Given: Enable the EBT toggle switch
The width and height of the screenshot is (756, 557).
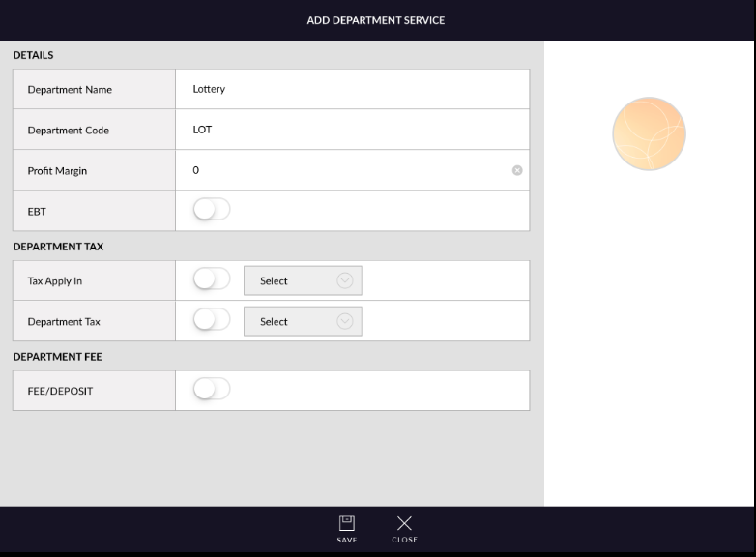Looking at the screenshot, I should pyautogui.click(x=212, y=210).
